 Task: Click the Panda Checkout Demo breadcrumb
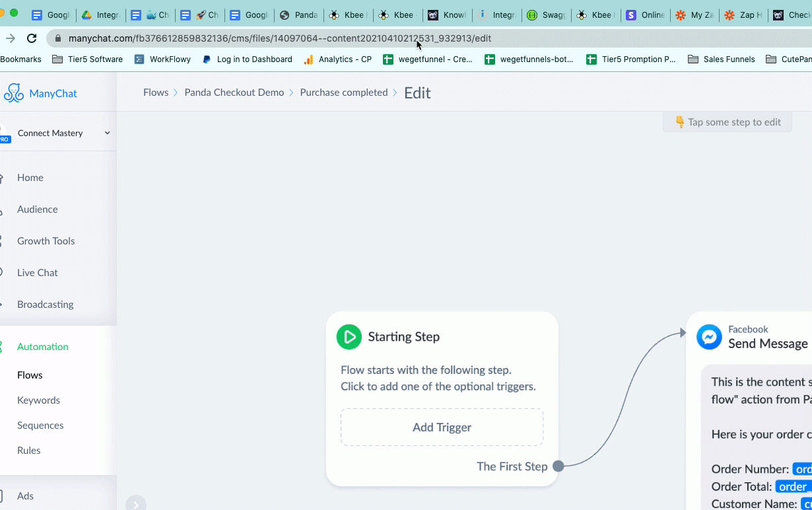[234, 92]
